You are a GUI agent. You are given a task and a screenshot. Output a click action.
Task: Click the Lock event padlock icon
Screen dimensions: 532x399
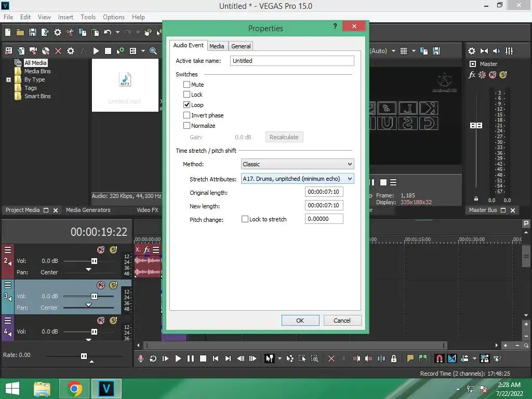click(x=394, y=358)
